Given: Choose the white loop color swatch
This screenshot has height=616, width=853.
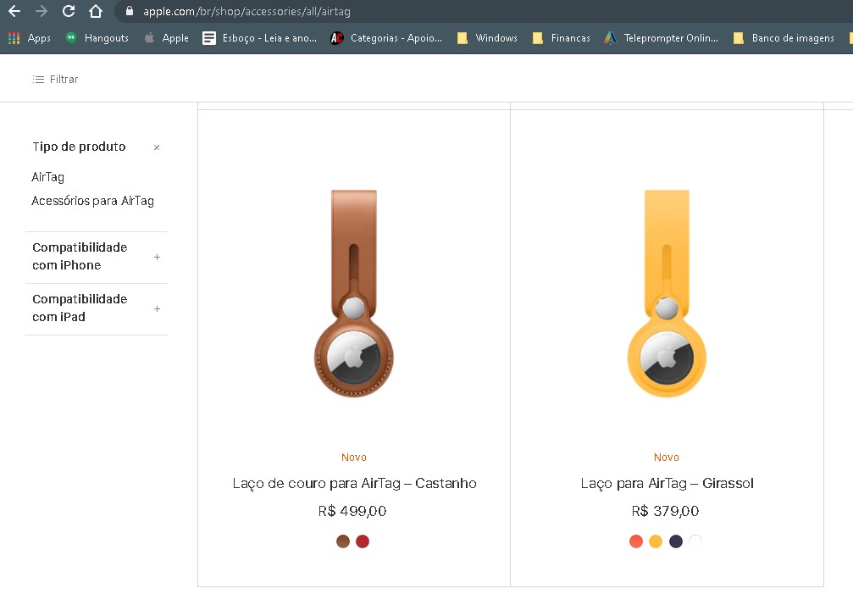Looking at the screenshot, I should coord(695,541).
